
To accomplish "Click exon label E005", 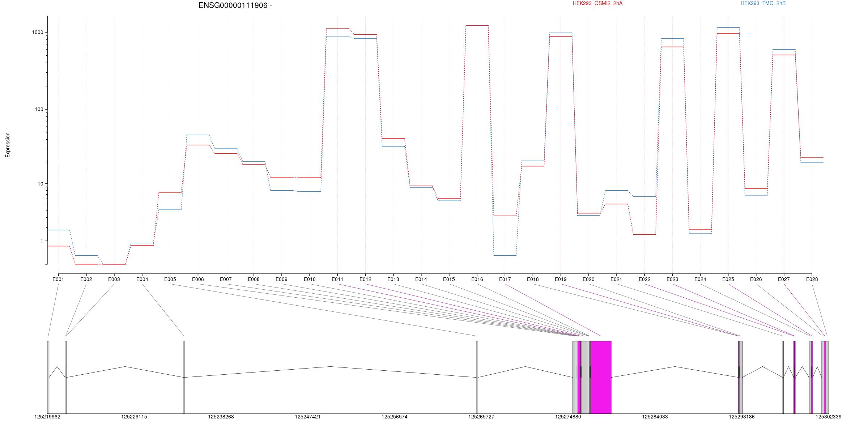I will (170, 279).
